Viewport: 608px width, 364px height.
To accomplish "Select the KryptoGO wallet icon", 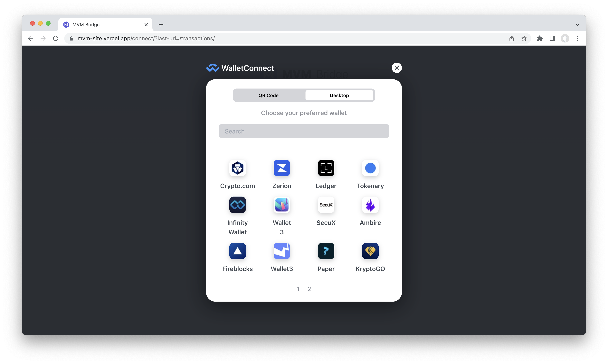I will click(x=370, y=251).
